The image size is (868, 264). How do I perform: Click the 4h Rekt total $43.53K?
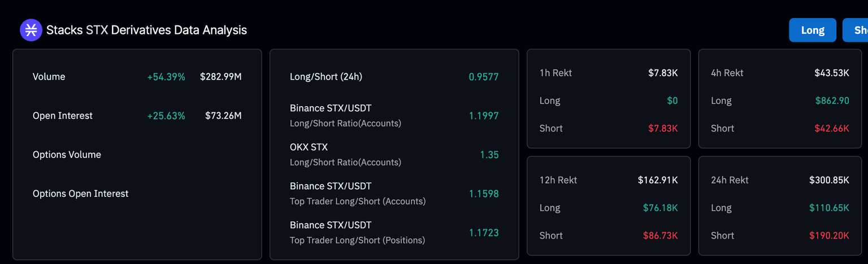[x=831, y=73]
